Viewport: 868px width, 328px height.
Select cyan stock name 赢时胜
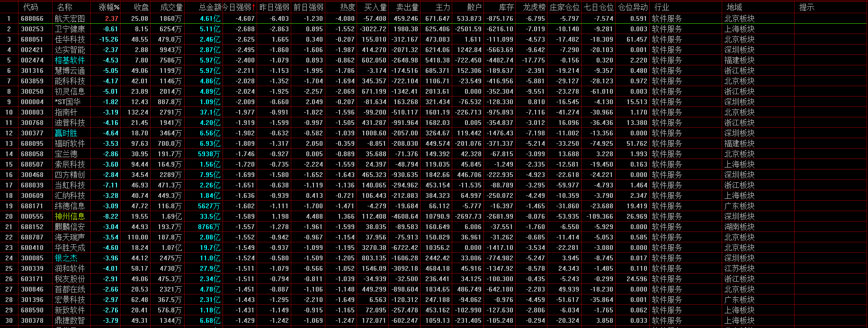[66, 133]
